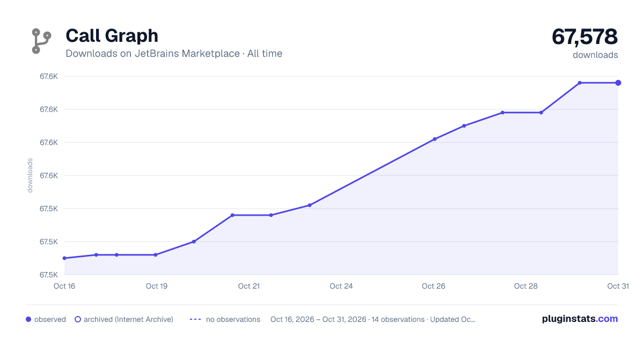Open the pluginstats.com link
The image size is (644, 338).
point(580,319)
